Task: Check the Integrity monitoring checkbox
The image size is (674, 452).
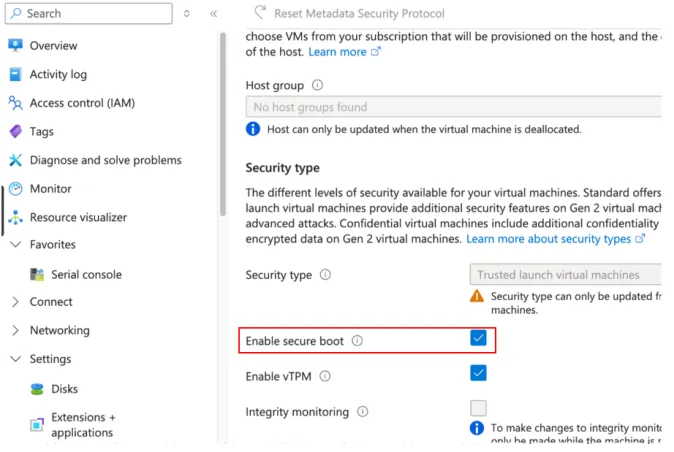Action: click(478, 408)
